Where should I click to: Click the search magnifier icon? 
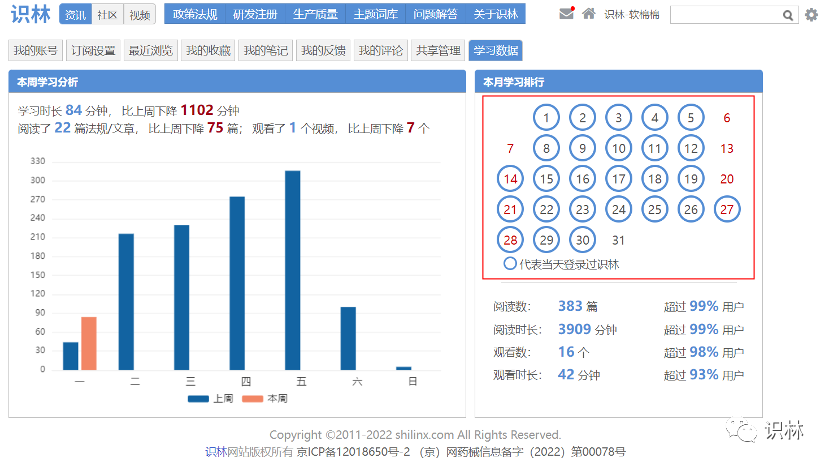tap(787, 15)
